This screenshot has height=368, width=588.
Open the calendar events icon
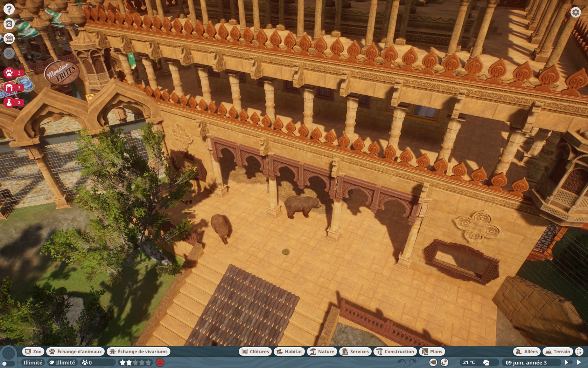click(x=9, y=39)
